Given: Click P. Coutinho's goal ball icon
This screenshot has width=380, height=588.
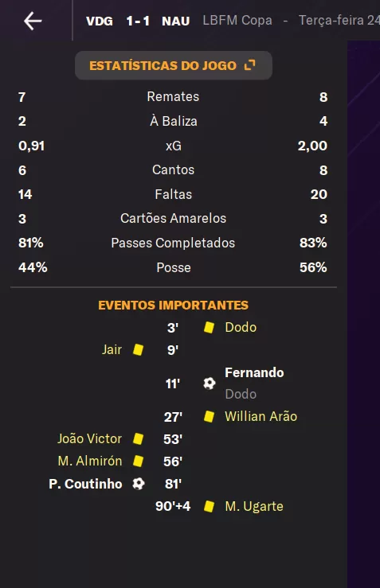Looking at the screenshot, I should (x=139, y=484).
